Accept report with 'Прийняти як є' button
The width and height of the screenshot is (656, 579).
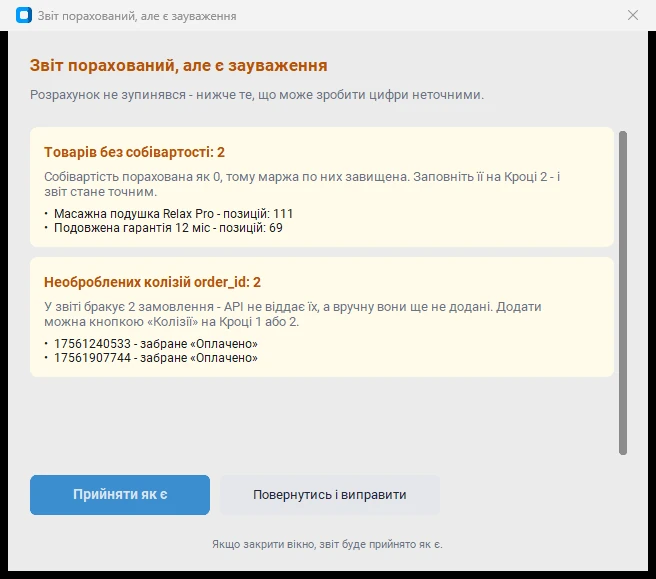coord(120,494)
